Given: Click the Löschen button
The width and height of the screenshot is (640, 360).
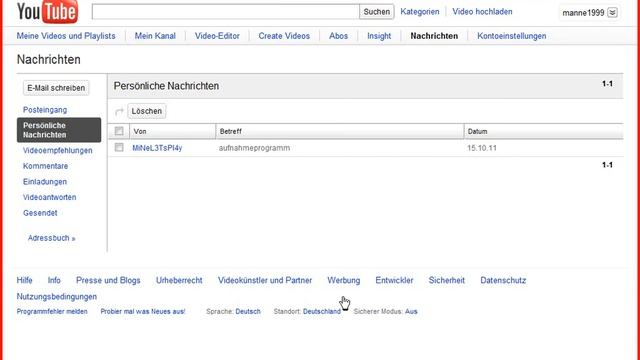Looking at the screenshot, I should pos(147,111).
